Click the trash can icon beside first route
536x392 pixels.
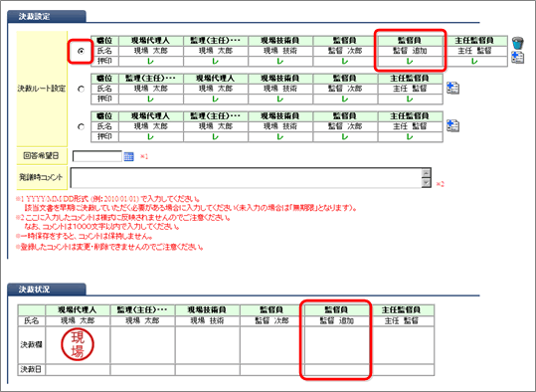click(x=517, y=43)
